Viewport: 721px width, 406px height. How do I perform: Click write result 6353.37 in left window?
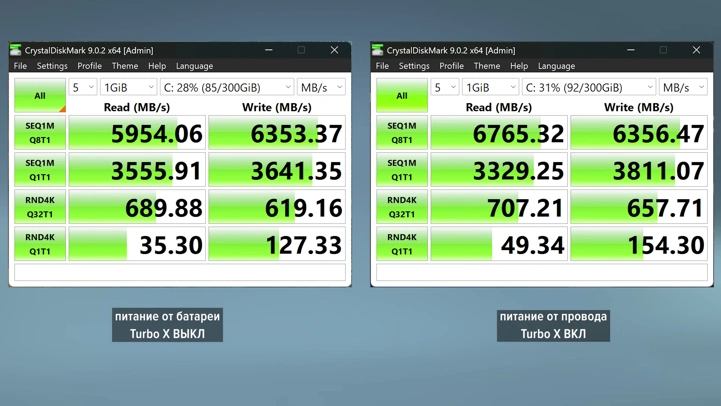pyautogui.click(x=277, y=133)
